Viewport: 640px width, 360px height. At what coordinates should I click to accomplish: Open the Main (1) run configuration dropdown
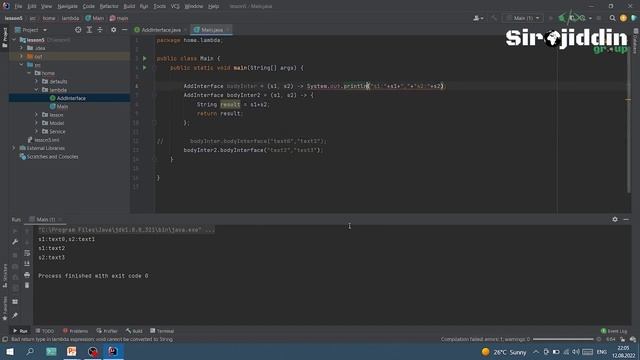tap(523, 18)
